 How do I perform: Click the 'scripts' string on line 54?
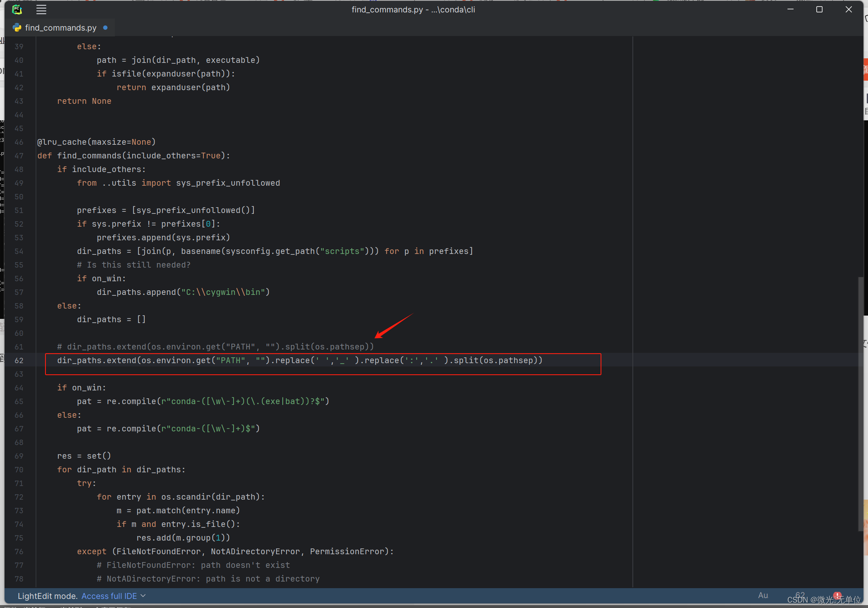(342, 251)
